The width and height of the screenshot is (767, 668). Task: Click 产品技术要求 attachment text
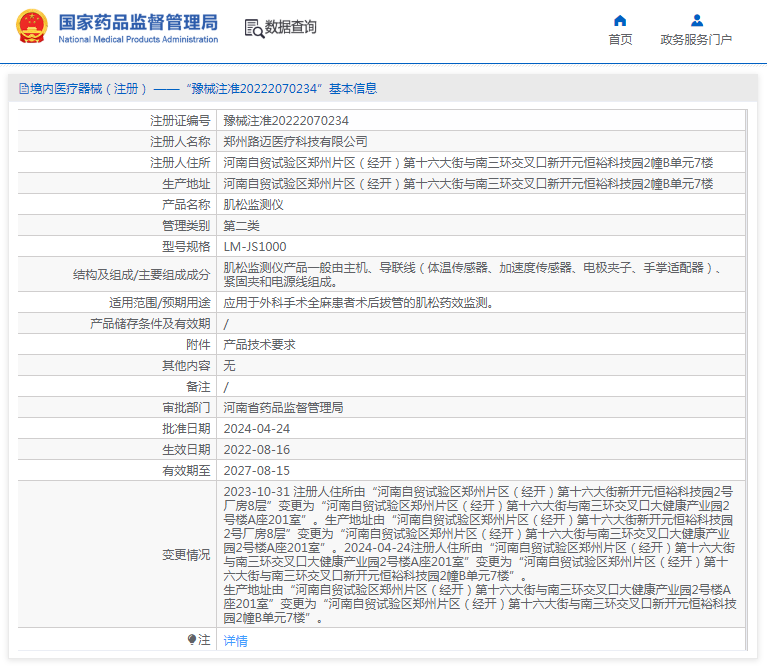pyautogui.click(x=259, y=345)
